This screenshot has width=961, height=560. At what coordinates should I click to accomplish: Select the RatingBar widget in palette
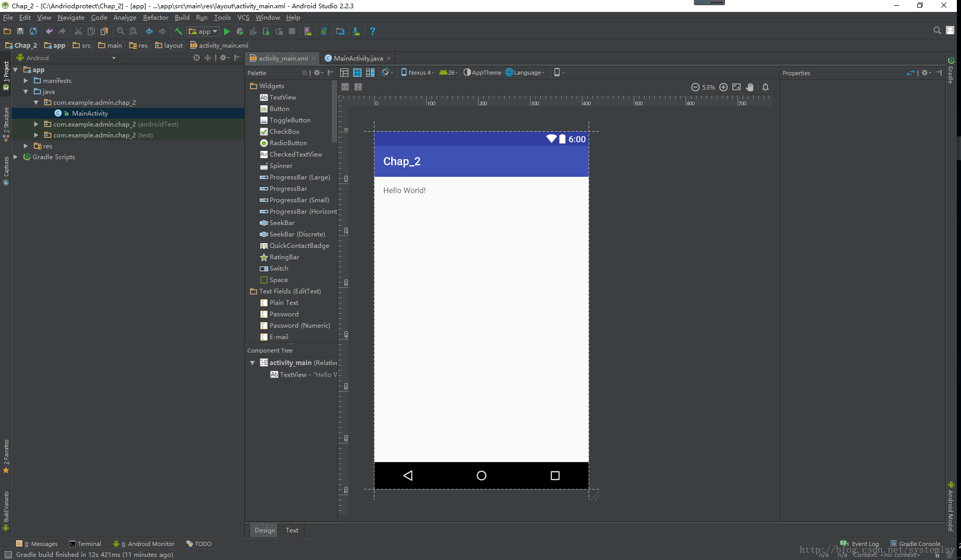(284, 257)
